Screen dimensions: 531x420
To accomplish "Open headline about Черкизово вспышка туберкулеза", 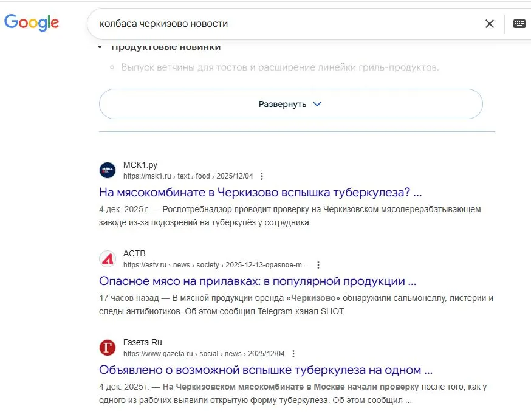I will 260,193.
